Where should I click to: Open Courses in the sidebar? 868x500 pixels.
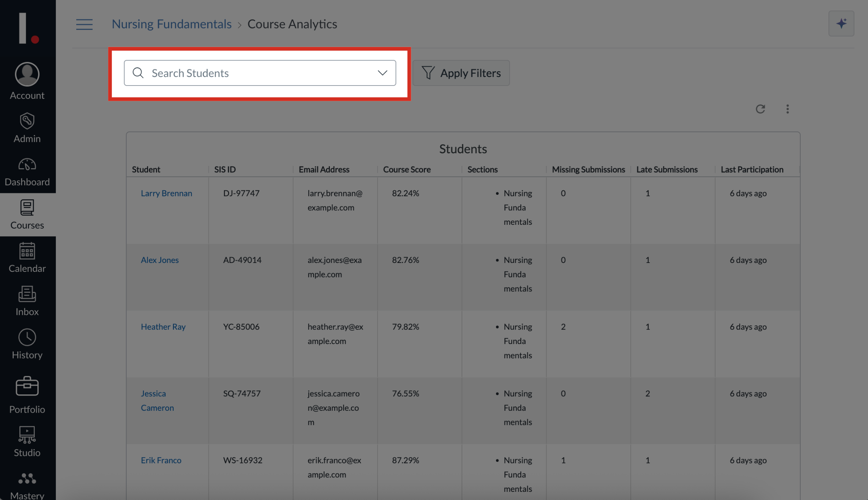tap(27, 214)
